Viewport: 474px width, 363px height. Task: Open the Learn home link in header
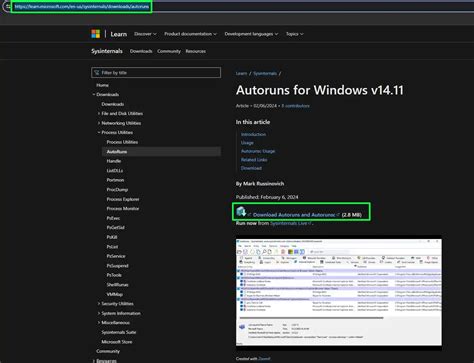[x=119, y=34]
